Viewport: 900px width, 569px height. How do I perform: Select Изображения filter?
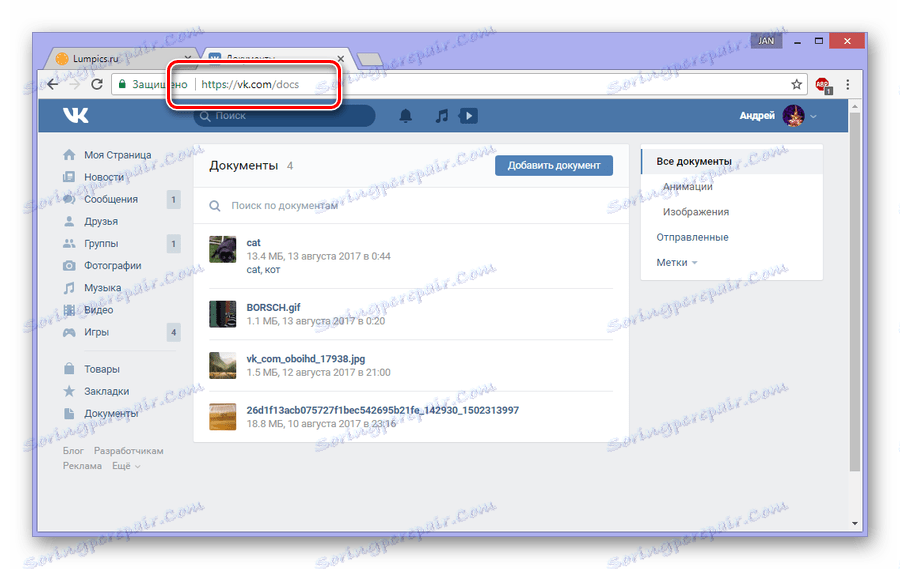point(696,212)
